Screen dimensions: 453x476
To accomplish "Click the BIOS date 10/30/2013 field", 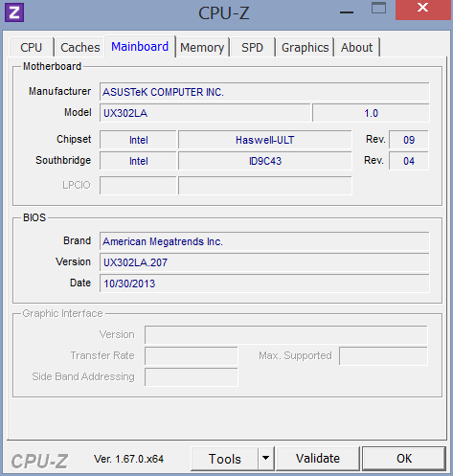I will click(264, 283).
